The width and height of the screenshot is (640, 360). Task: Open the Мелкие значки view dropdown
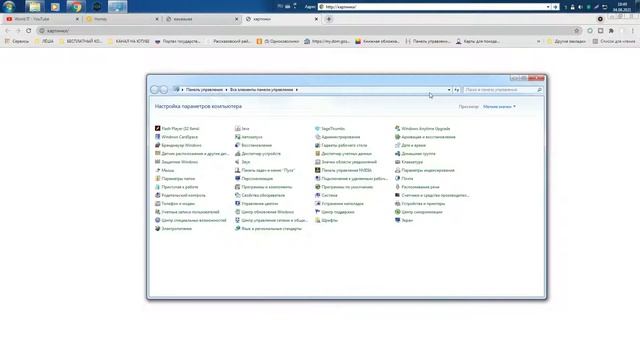pos(499,107)
